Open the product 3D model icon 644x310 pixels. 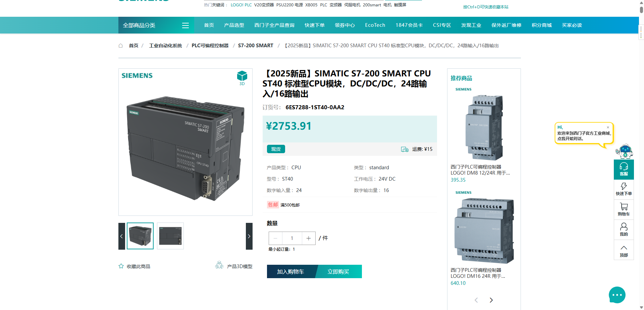219,265
